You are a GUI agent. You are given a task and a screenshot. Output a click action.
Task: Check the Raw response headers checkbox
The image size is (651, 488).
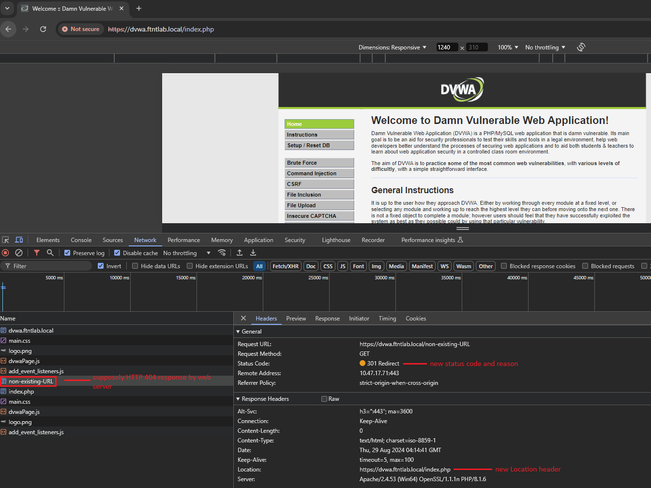pyautogui.click(x=322, y=398)
